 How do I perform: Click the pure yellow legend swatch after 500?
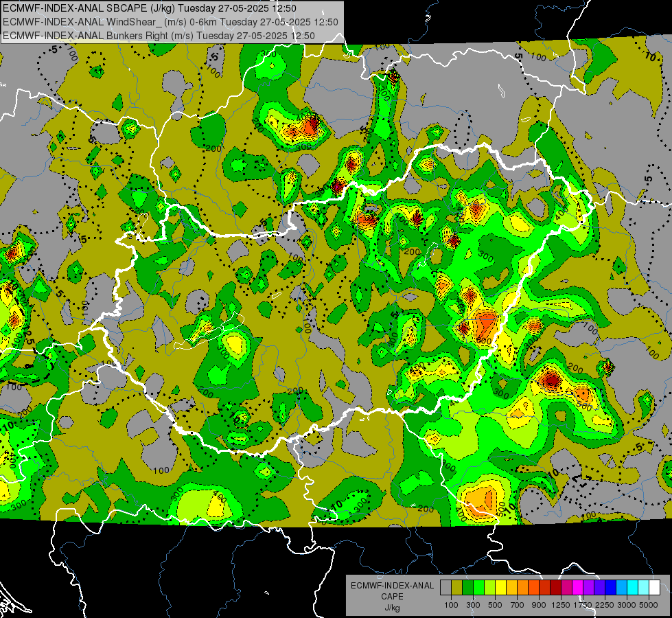[500, 588]
